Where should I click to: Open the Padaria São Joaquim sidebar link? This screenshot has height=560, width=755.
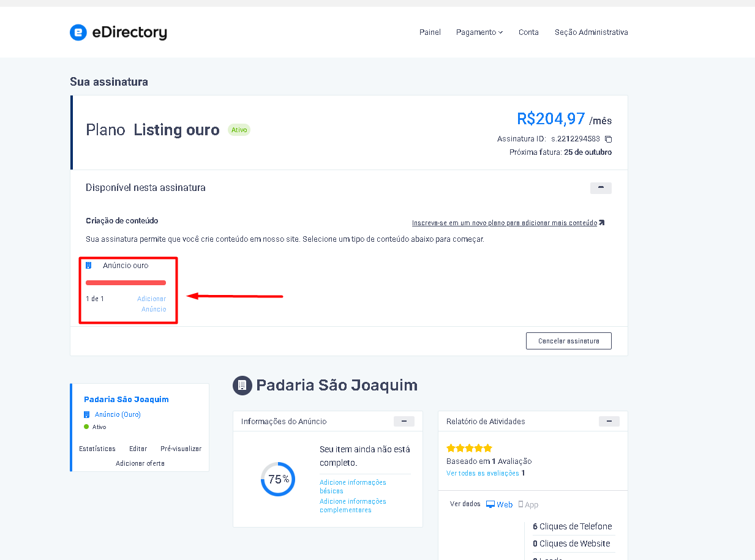click(x=126, y=399)
